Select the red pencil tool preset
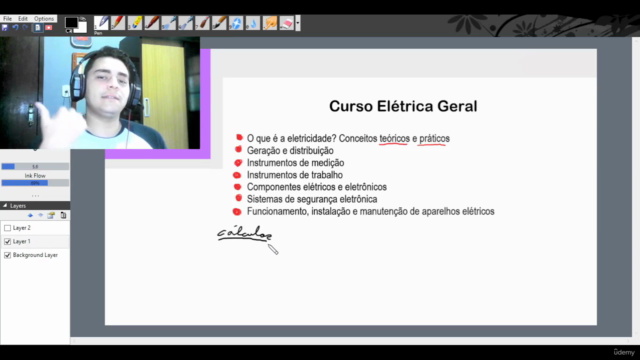Image resolution: width=640 pixels, height=360 pixels. pyautogui.click(x=118, y=23)
